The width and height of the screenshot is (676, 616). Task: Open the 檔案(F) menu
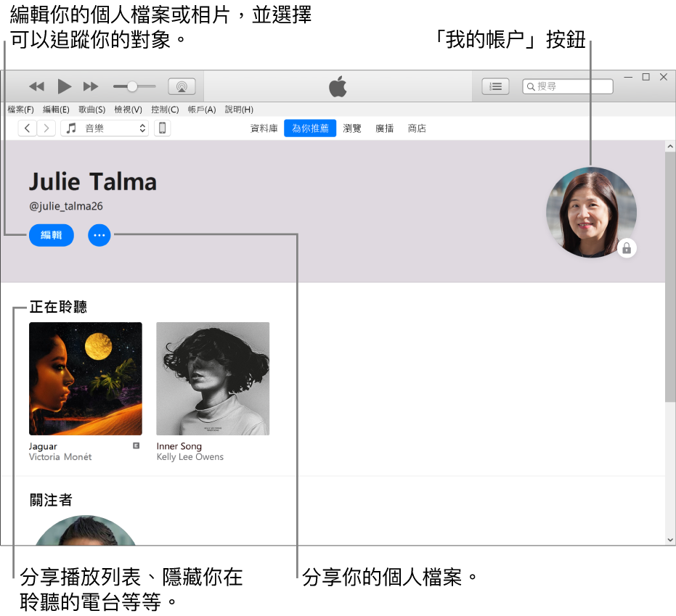point(20,110)
